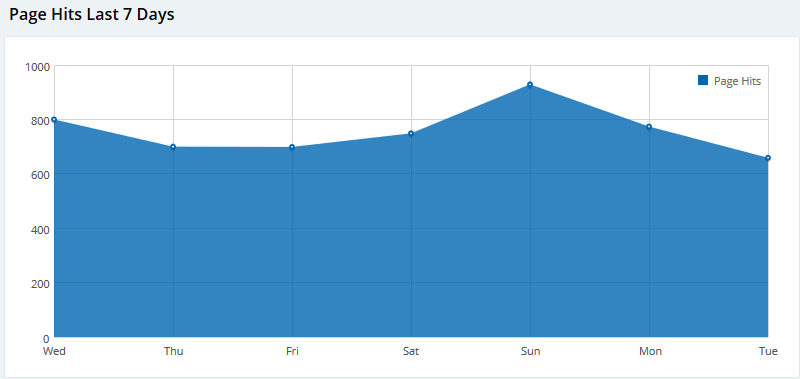Click the Wed data point marker
Image resolution: width=800 pixels, height=379 pixels.
tap(54, 119)
